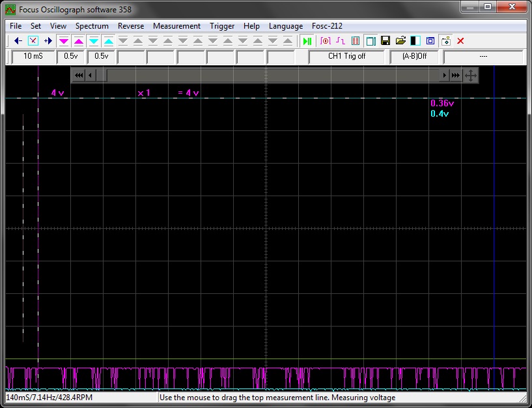532x408 pixels.
Task: Click the four-way move cross icon
Action: (471, 76)
